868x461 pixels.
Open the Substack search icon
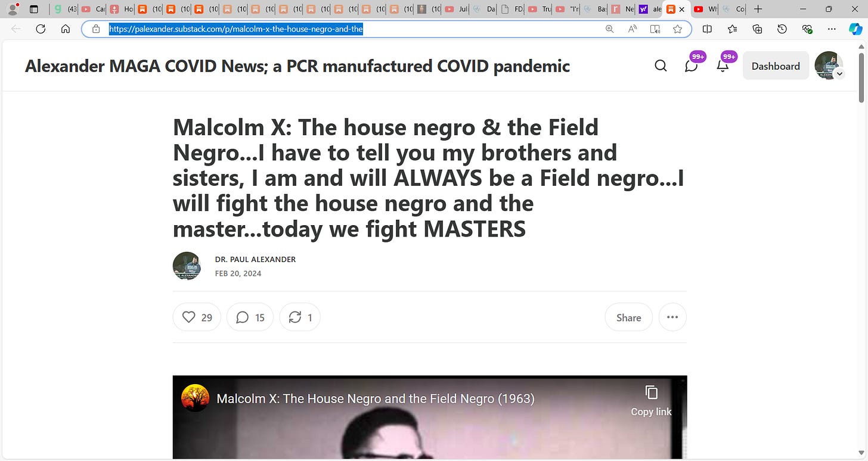[x=661, y=66]
